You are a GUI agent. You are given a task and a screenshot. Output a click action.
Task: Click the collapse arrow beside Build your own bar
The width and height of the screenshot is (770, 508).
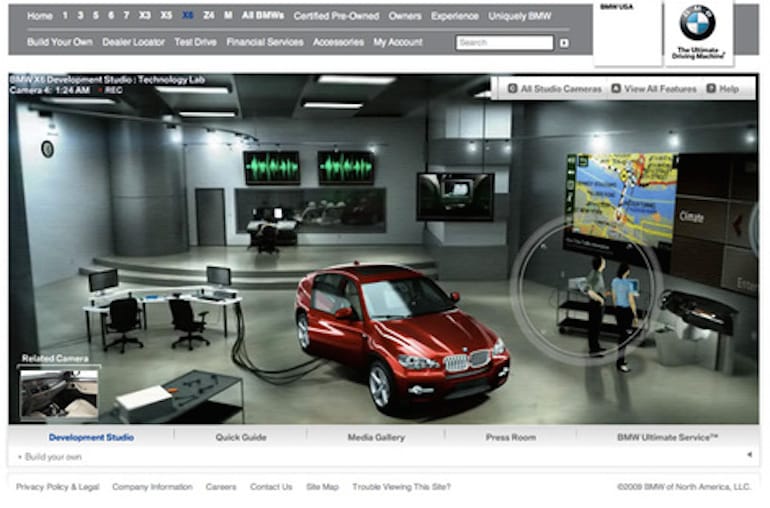[749, 454]
